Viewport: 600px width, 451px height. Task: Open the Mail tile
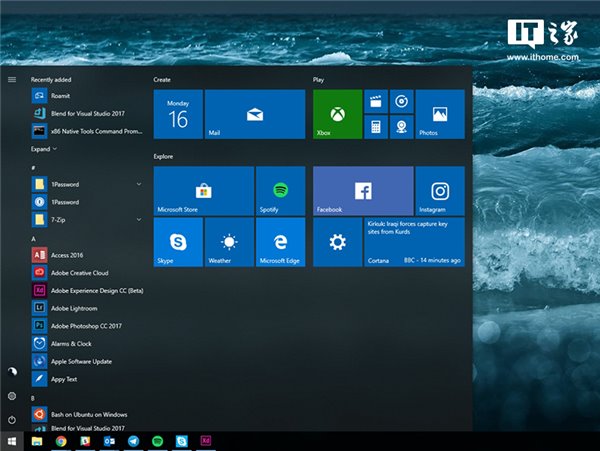point(255,114)
